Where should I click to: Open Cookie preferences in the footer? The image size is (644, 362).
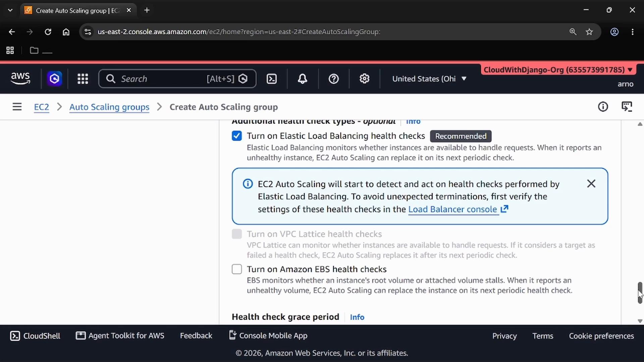click(601, 336)
